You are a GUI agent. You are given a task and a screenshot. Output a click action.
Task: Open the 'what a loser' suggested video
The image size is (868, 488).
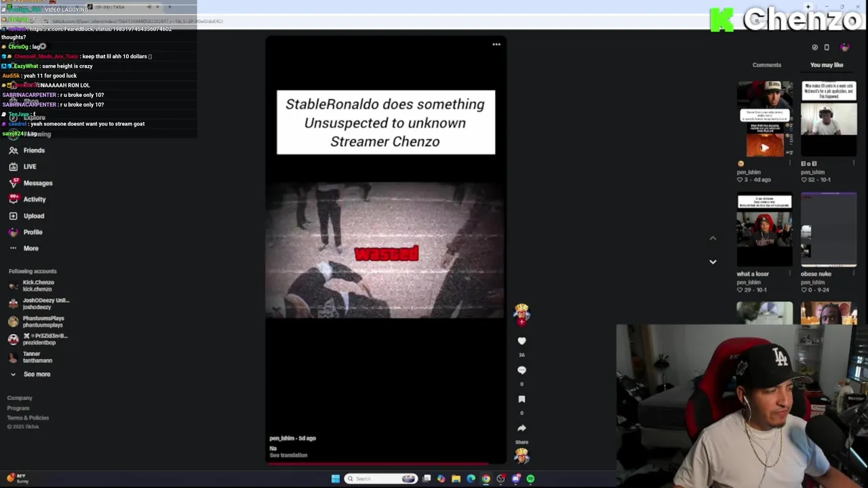pos(764,230)
